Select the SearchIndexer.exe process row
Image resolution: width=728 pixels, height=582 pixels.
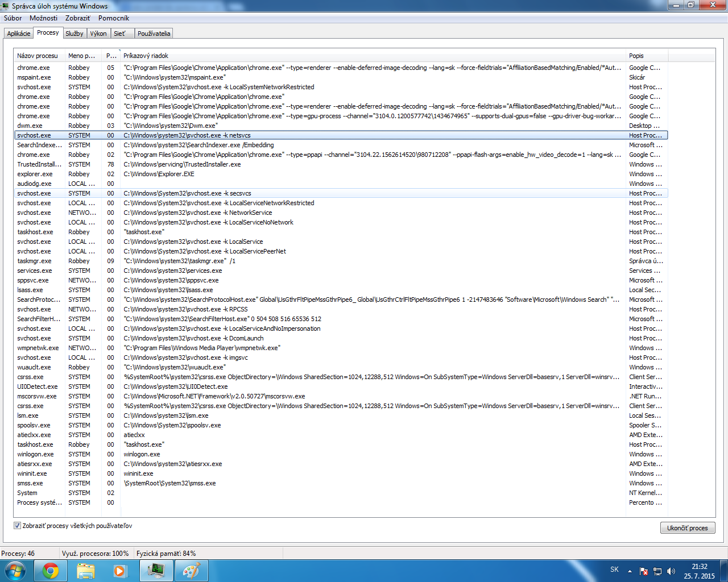tap(341, 145)
